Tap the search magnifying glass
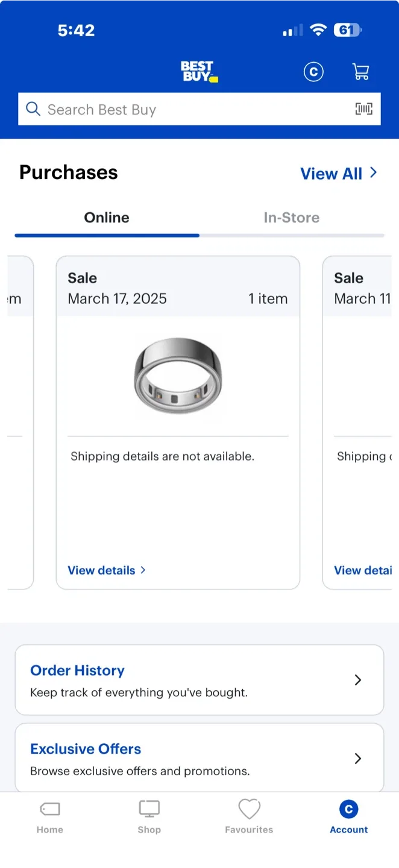 (33, 109)
